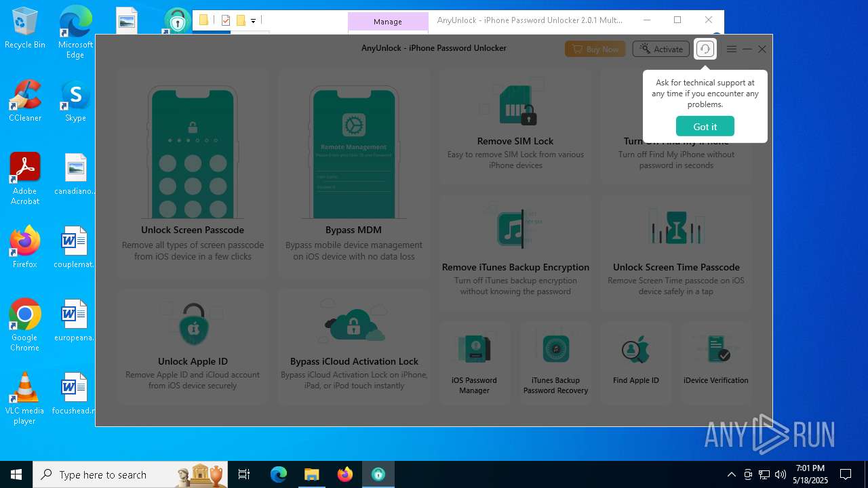868x488 pixels.
Task: Open File Explorer from the taskbar
Action: click(x=311, y=474)
